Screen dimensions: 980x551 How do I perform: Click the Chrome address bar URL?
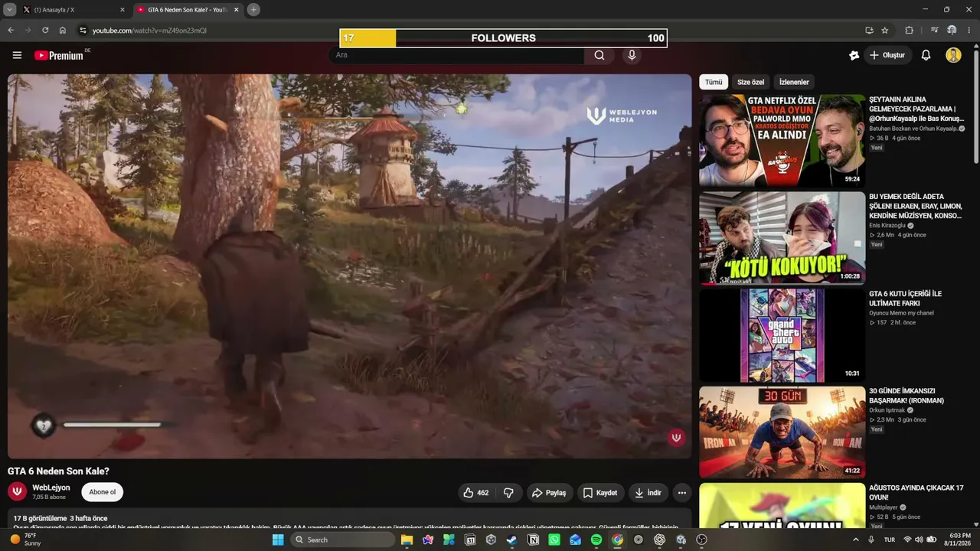tap(149, 31)
